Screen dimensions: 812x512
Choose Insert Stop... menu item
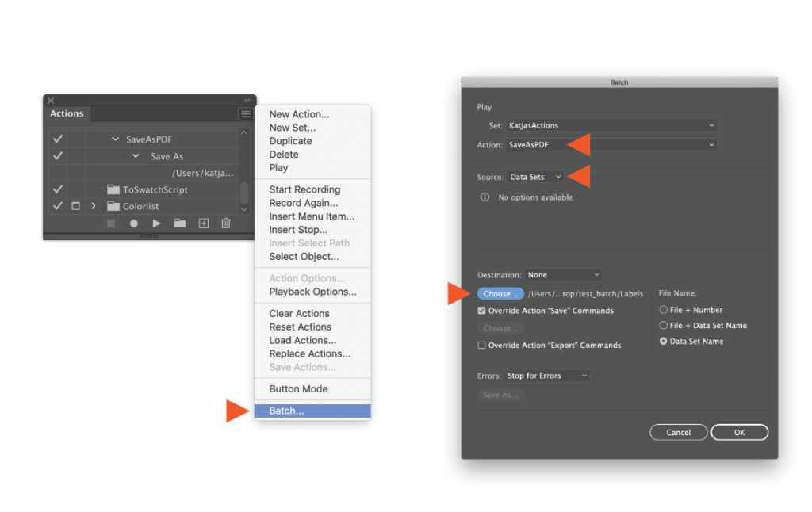point(298,230)
